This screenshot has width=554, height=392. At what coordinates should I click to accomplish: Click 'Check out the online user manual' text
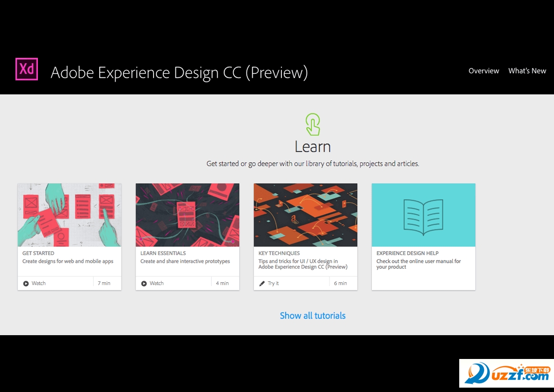click(x=419, y=264)
